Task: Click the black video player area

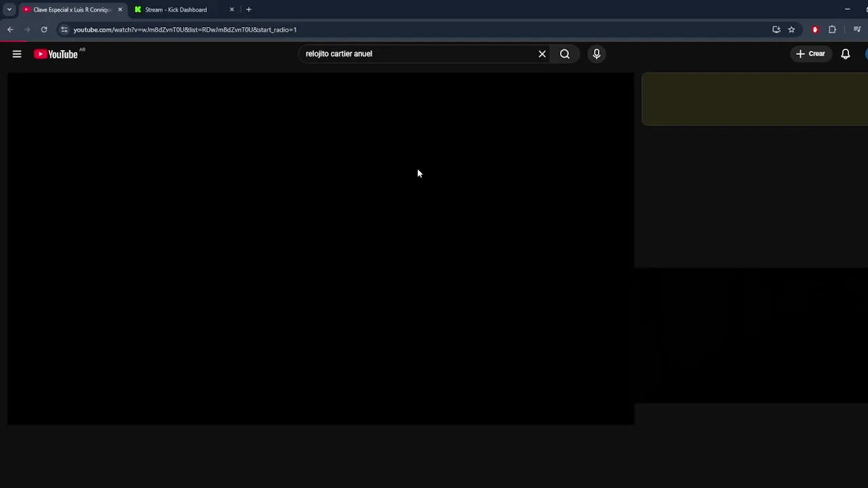Action: coord(321,249)
